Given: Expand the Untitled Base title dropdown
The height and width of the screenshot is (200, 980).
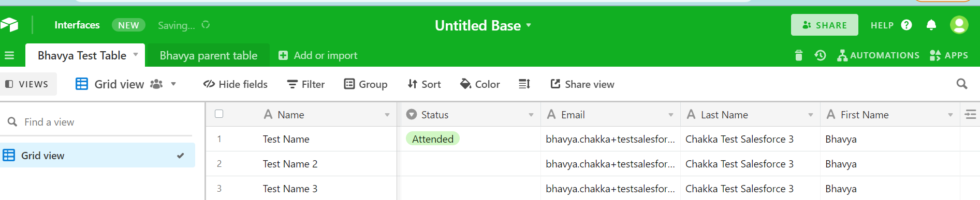Looking at the screenshot, I should pos(529,25).
